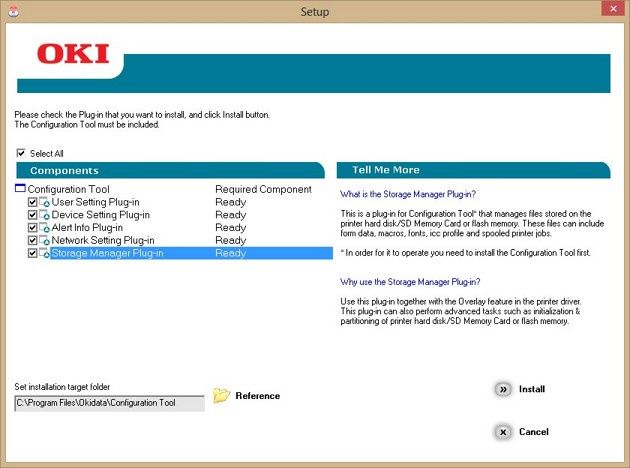This screenshot has height=468, width=630.
Task: Uncheck the Device Setting Plug-in checkbox
Action: [x=33, y=215]
